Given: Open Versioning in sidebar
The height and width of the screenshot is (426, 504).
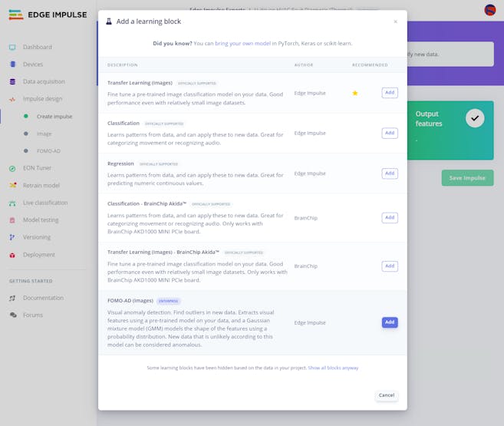Looking at the screenshot, I should point(37,237).
